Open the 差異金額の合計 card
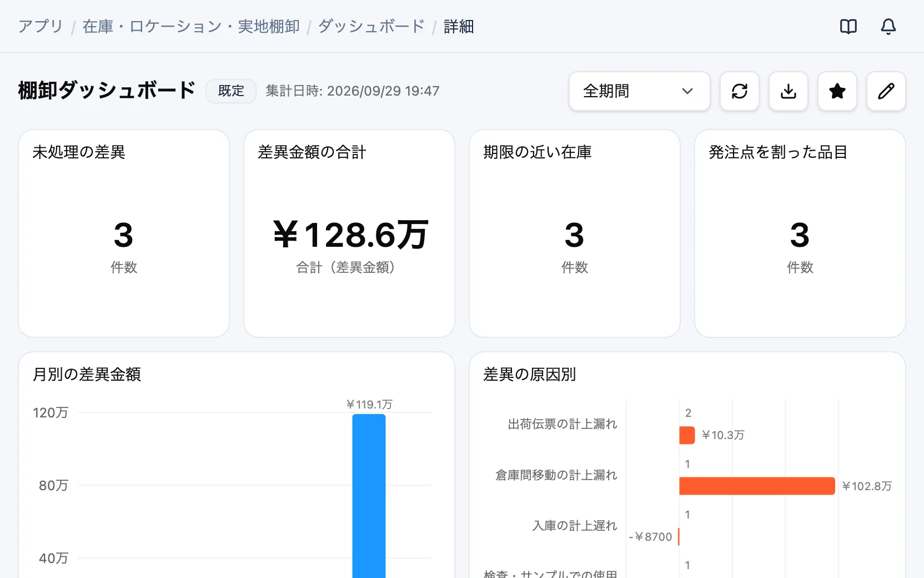 (349, 233)
